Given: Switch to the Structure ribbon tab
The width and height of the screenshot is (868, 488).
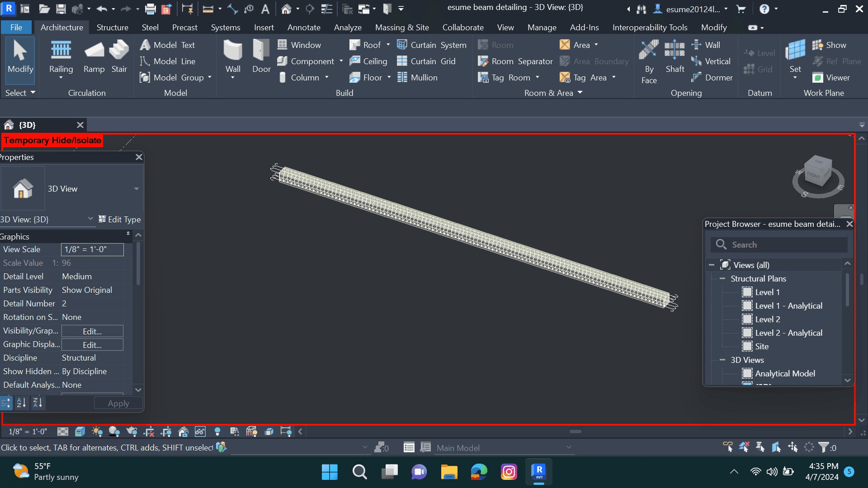Looking at the screenshot, I should point(112,28).
